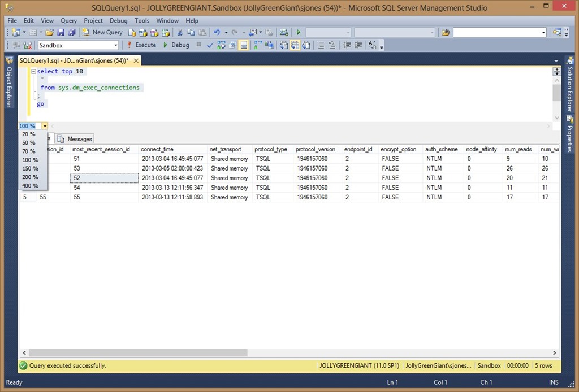Toggle the highlighted Results pane icon
The height and width of the screenshot is (392, 579).
pyautogui.click(x=244, y=45)
